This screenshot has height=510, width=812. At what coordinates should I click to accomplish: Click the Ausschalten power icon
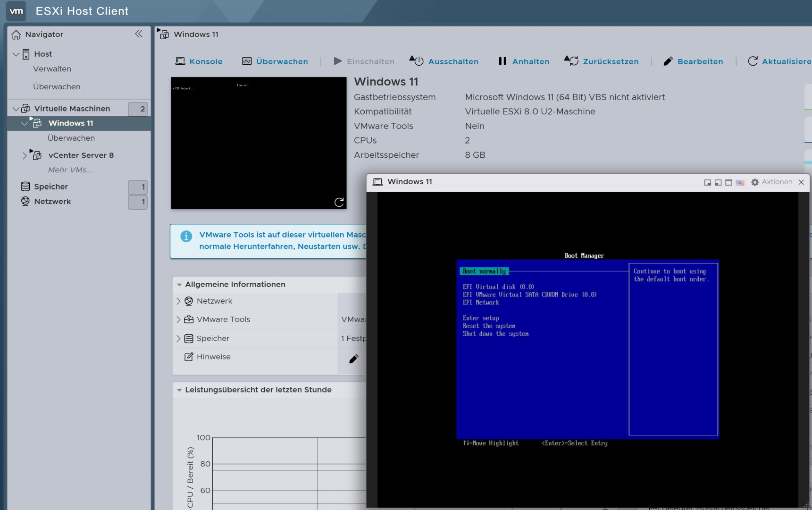pyautogui.click(x=416, y=60)
